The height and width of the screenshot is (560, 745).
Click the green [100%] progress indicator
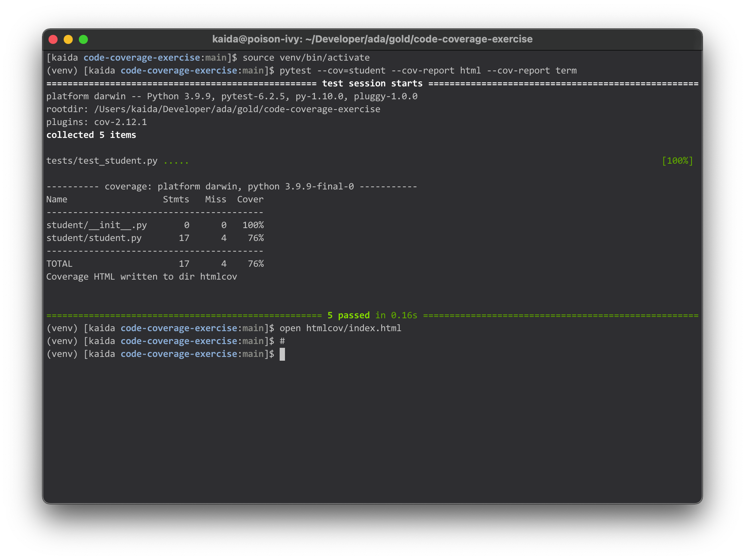[677, 161]
